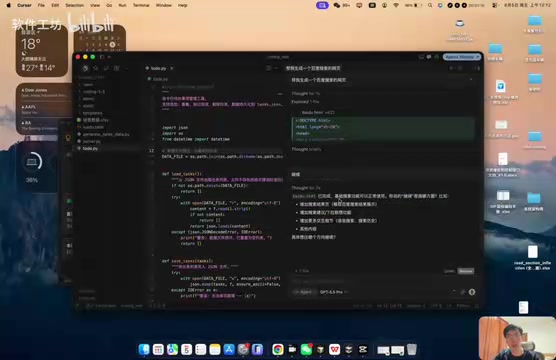Open System Settings from the Dock
The width and height of the screenshot is (556, 360).
coord(243,349)
